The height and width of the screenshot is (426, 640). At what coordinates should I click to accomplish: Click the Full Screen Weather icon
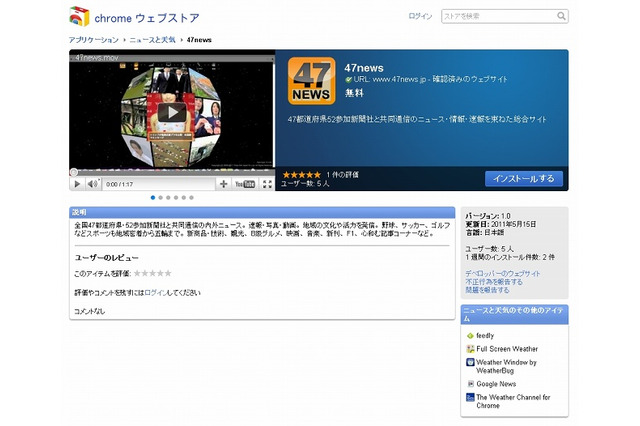click(470, 349)
